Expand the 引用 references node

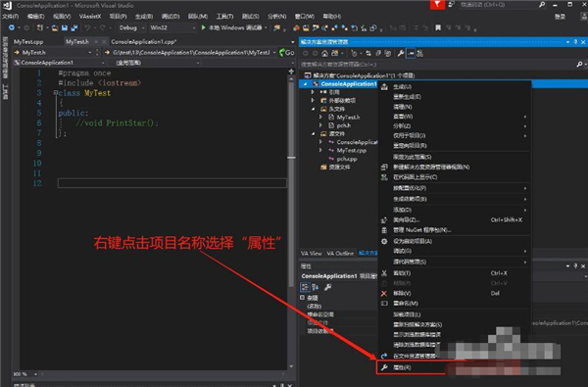click(313, 92)
